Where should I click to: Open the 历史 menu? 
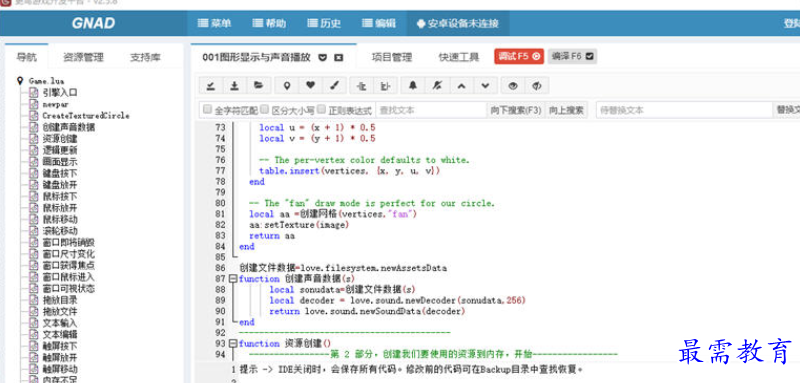324,23
